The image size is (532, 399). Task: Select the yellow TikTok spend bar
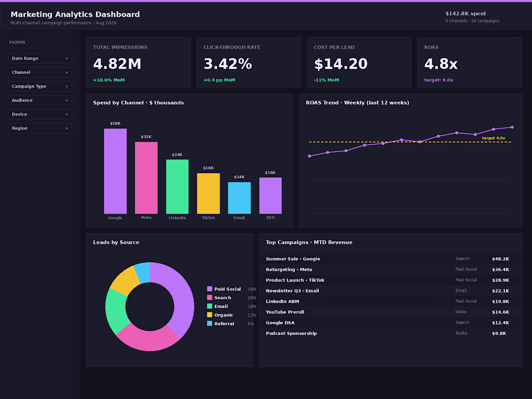coord(208,193)
